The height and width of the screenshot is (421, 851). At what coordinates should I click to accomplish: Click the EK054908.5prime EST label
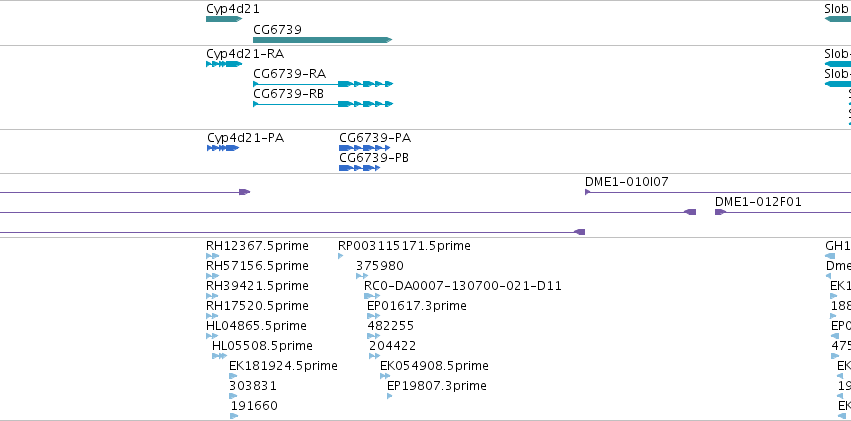434,366
